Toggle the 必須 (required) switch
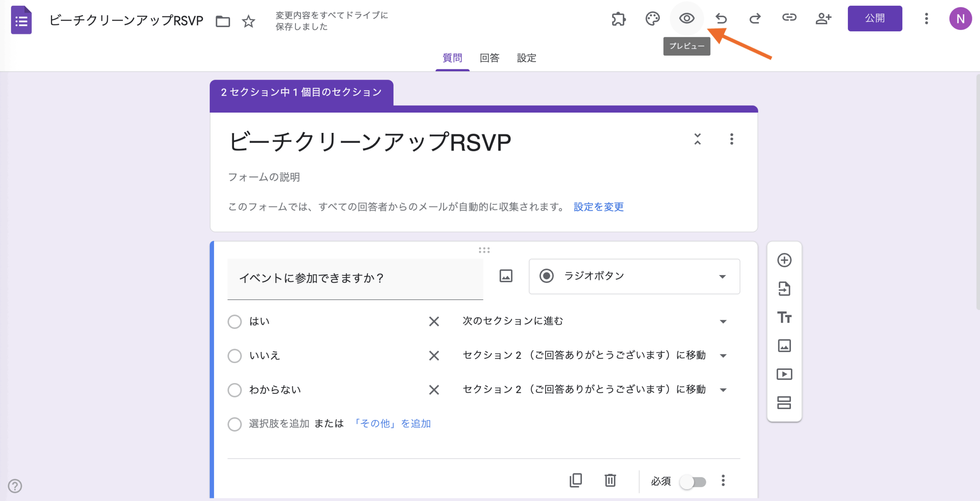Screen dimensions: 980x501 (x=693, y=481)
